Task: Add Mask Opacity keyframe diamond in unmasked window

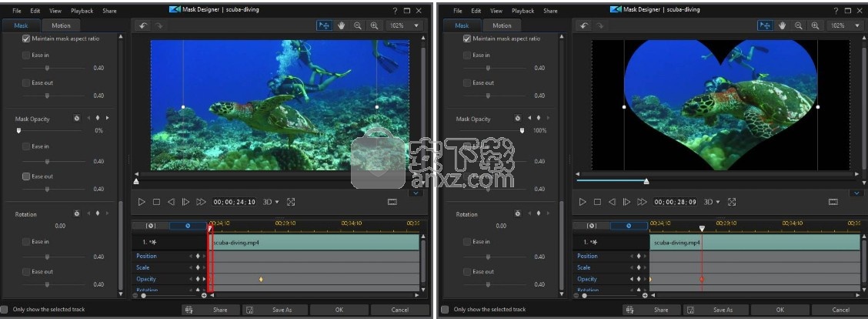Action: 98,118
